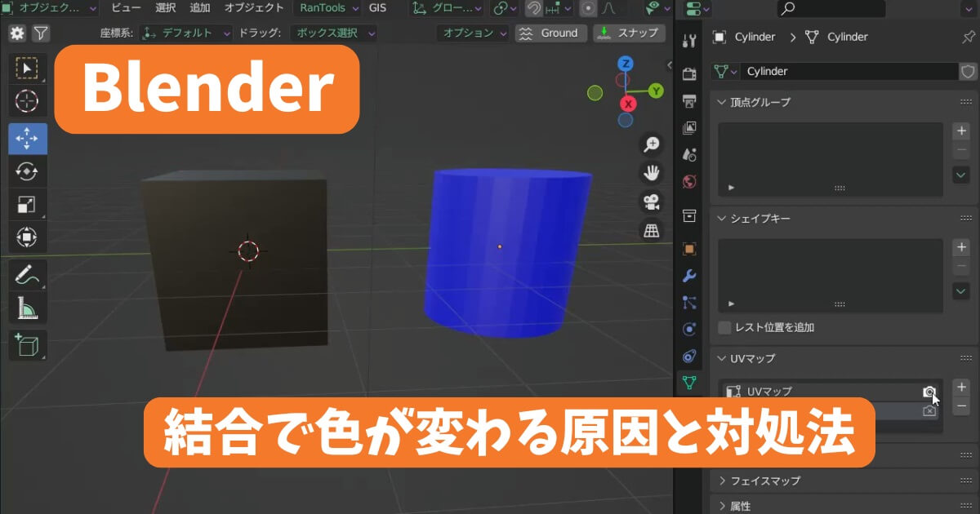Open the オプション dropdown

click(x=474, y=33)
